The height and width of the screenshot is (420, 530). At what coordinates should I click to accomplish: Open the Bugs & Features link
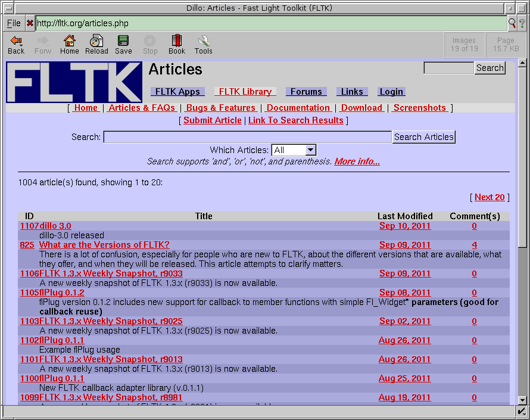(220, 108)
